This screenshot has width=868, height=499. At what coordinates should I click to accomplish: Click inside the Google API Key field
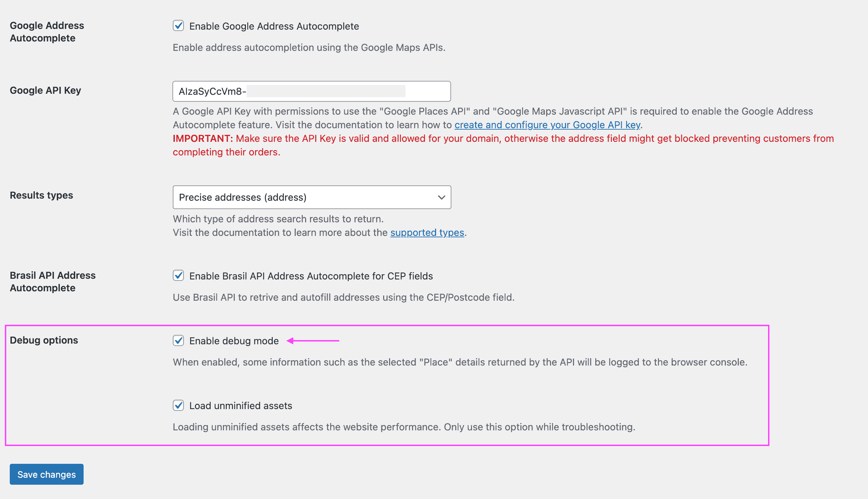click(312, 91)
